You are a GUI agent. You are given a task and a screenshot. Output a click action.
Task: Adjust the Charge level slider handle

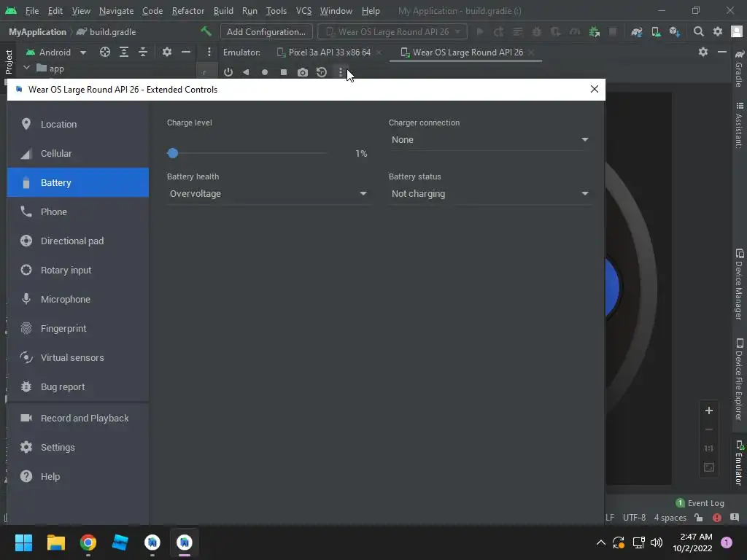(173, 153)
